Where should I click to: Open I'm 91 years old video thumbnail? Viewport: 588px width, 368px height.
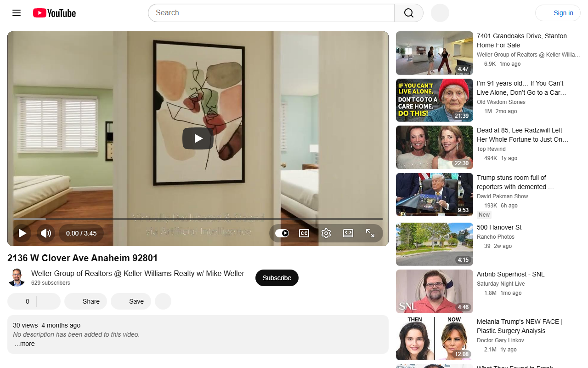tap(435, 100)
